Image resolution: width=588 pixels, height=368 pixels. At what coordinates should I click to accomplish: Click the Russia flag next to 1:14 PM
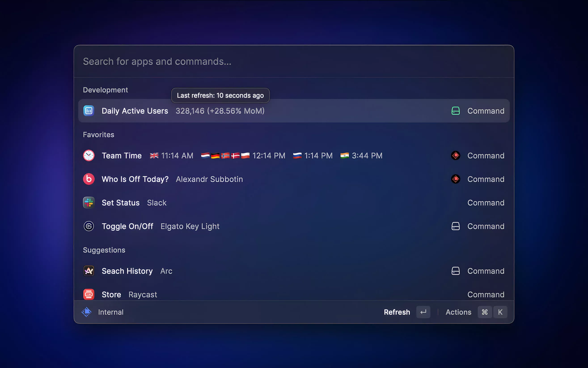(x=297, y=156)
